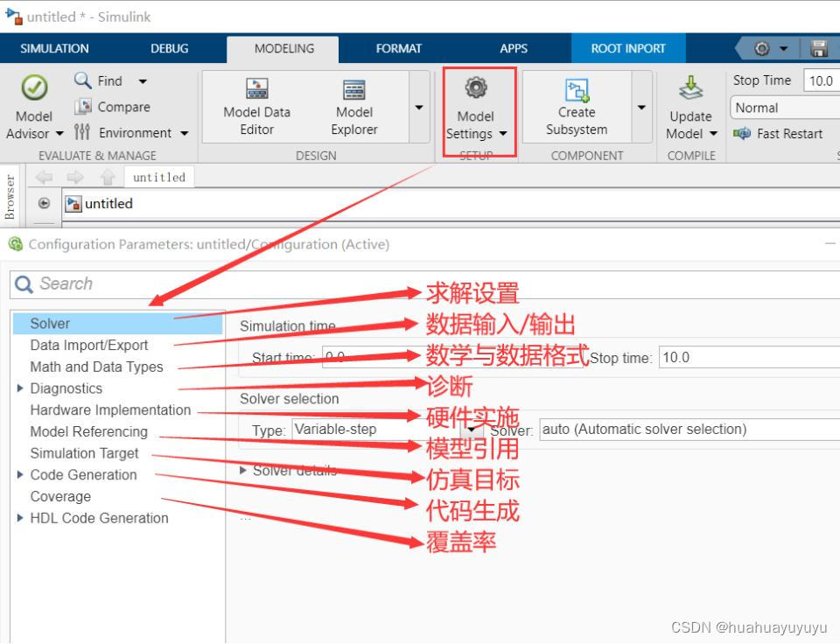Switch to the SIMULATION tab

click(54, 49)
